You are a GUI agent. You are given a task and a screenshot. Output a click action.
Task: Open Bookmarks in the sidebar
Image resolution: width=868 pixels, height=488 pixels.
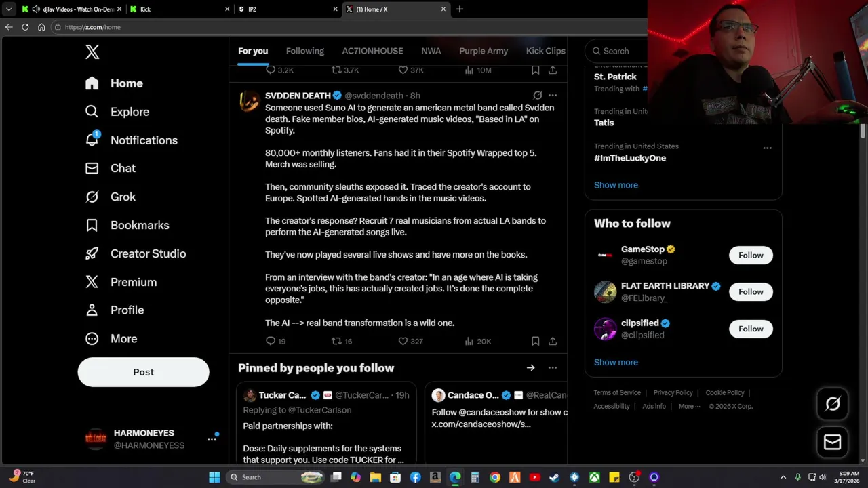tap(127, 225)
